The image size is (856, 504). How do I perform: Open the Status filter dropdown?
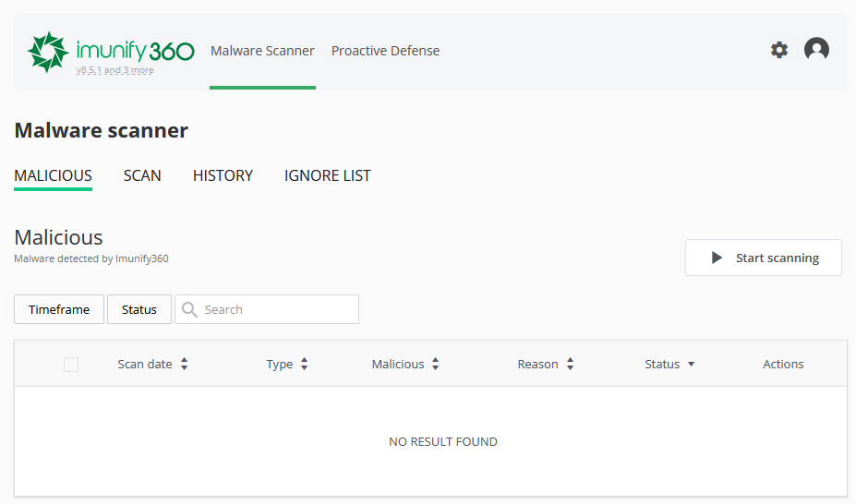coord(139,309)
